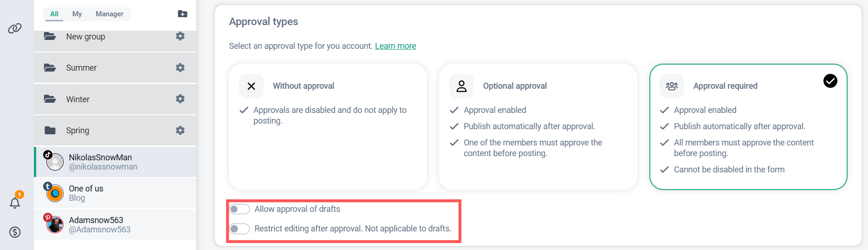Open settings gear for Spring group
868x250 pixels.
pyautogui.click(x=180, y=130)
